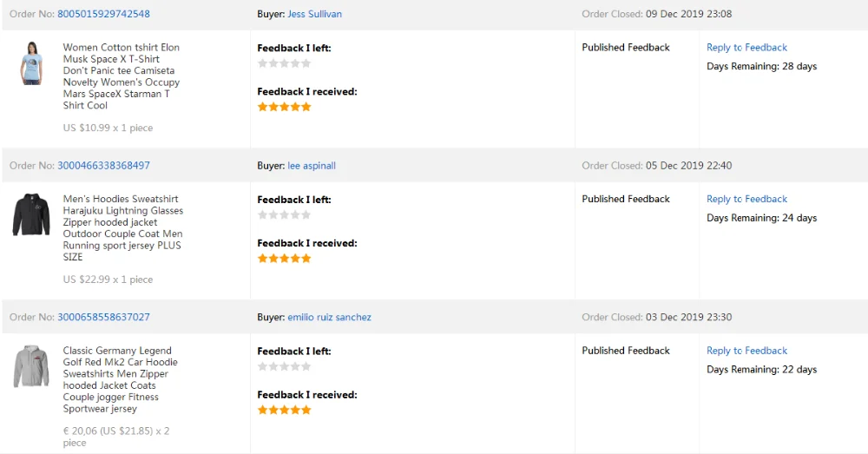Click the gray Golf hoodie thumbnail
Screen dimensions: 868x454
coord(31,365)
